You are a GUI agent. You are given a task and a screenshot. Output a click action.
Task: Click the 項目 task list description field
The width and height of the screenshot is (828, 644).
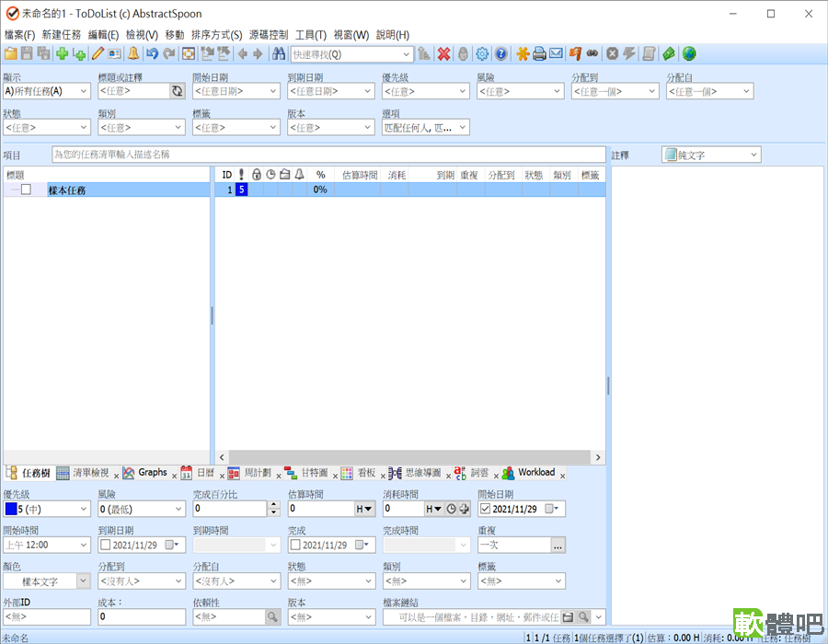click(x=328, y=155)
